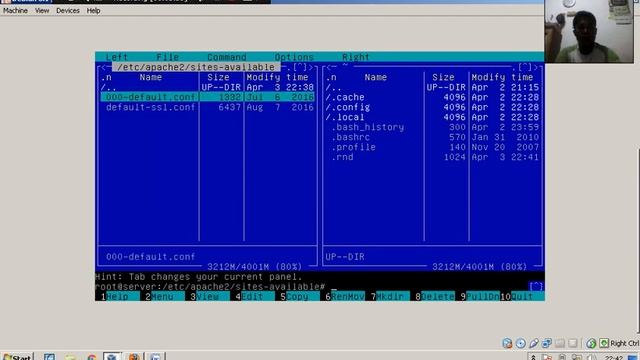Select the .profile file in right panel
Screen dimensions: 640x360
[x=433, y=147]
